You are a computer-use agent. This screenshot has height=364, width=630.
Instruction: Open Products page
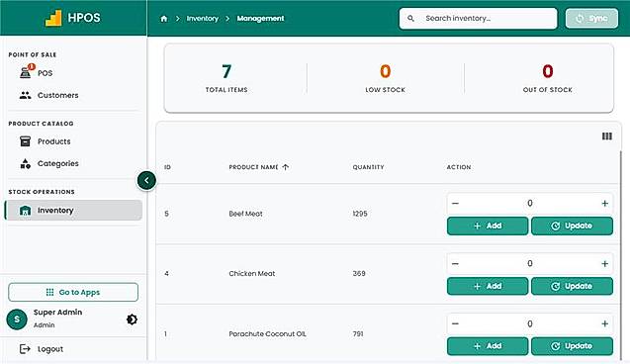53,141
